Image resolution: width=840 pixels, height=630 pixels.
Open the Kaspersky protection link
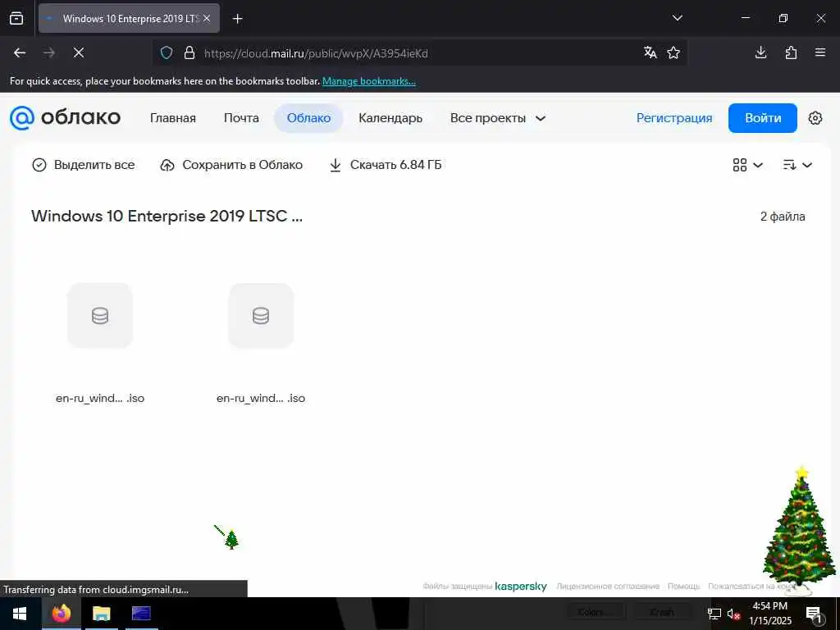[x=521, y=586]
